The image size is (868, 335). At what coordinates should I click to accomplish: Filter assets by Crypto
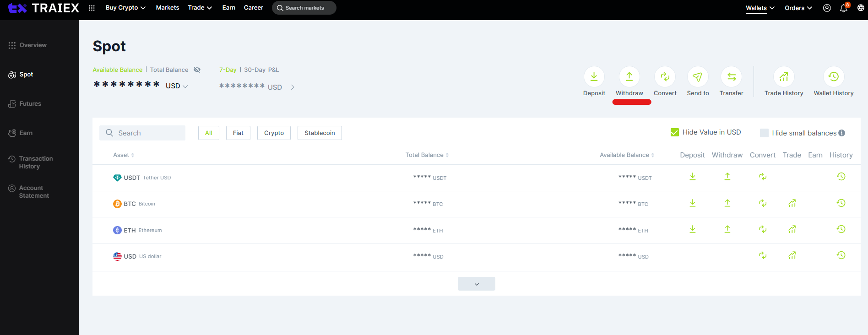[274, 133]
